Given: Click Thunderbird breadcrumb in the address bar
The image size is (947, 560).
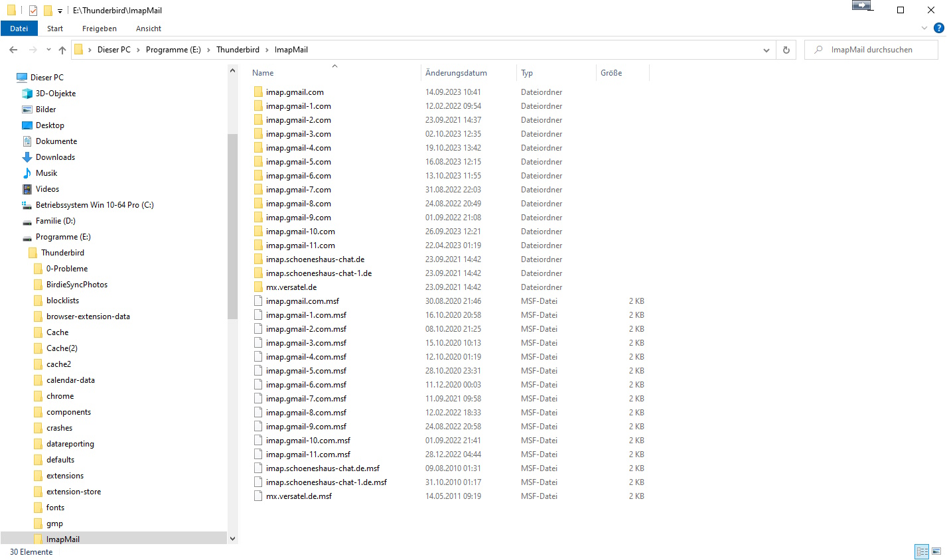Looking at the screenshot, I should tap(238, 50).
